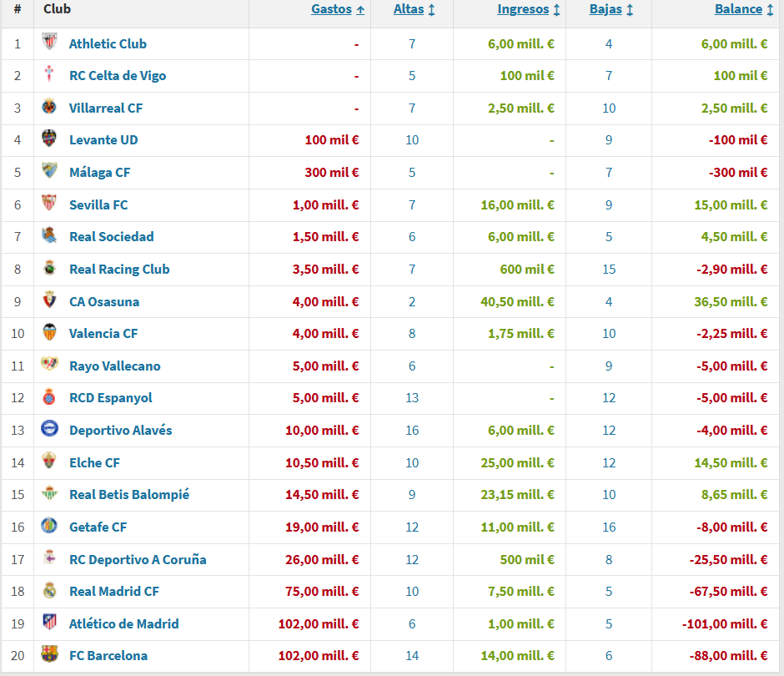This screenshot has width=784, height=676.
Task: Click Real Racing Club Bajas value 15
Action: pos(609,270)
